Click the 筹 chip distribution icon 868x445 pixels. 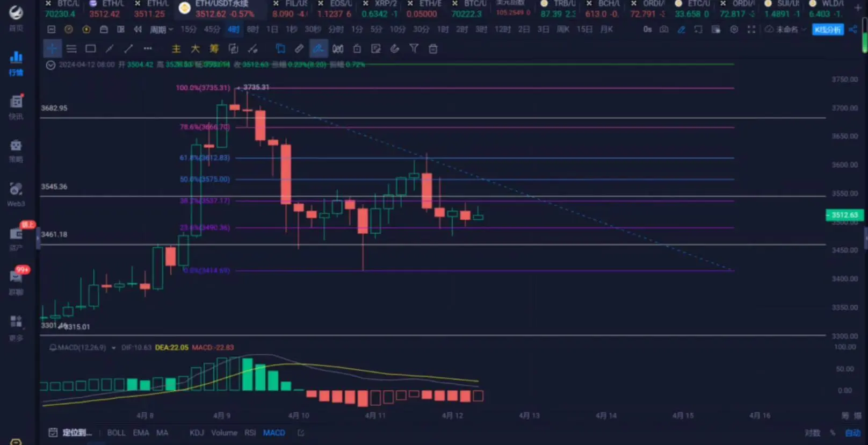214,49
